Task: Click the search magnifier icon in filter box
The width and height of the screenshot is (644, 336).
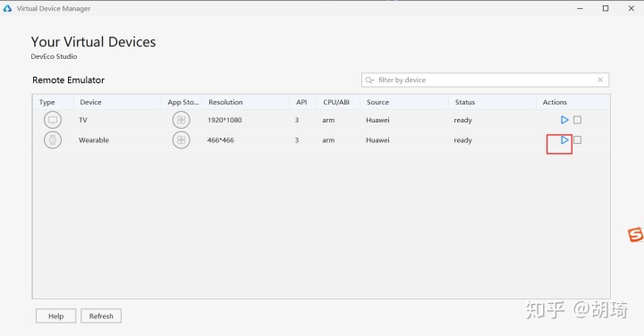Action: point(369,80)
